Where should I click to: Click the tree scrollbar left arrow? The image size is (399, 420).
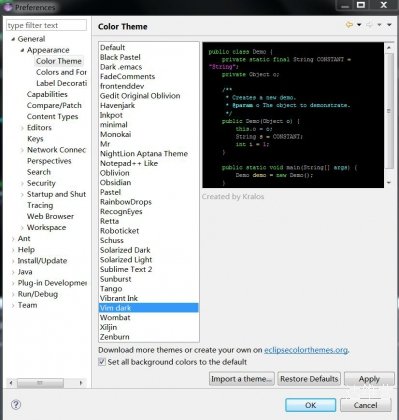11,383
